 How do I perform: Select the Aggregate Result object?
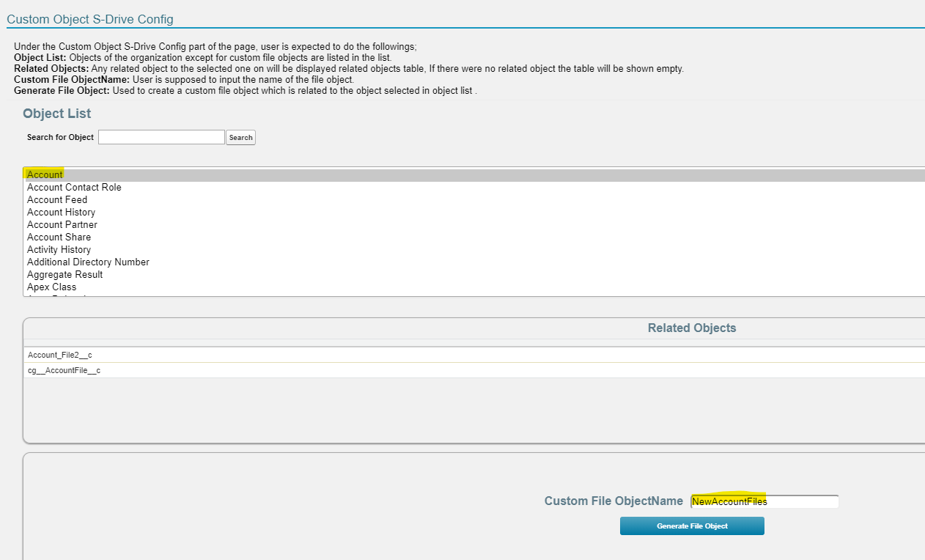pyautogui.click(x=65, y=275)
